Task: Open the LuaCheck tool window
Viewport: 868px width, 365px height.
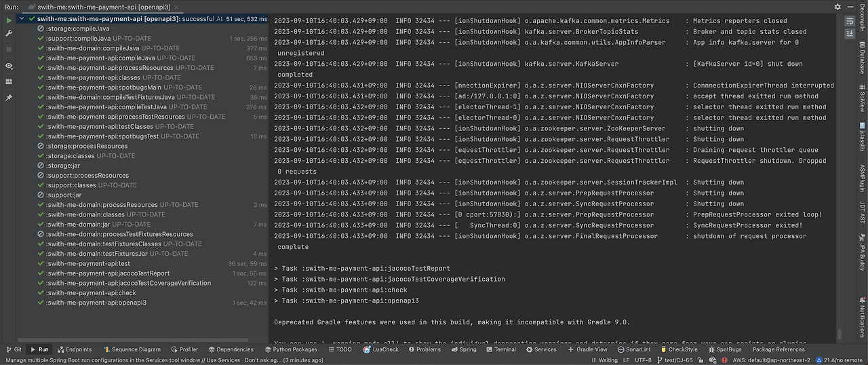Action: pos(381,349)
